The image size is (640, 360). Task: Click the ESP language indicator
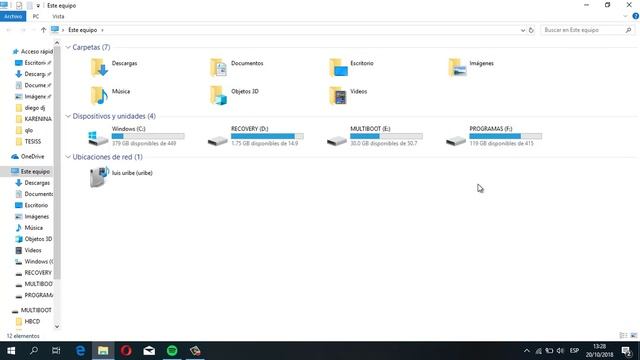574,351
